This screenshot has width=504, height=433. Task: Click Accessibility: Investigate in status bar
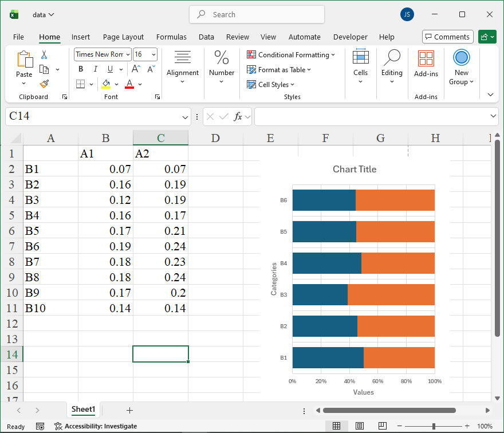point(96,426)
